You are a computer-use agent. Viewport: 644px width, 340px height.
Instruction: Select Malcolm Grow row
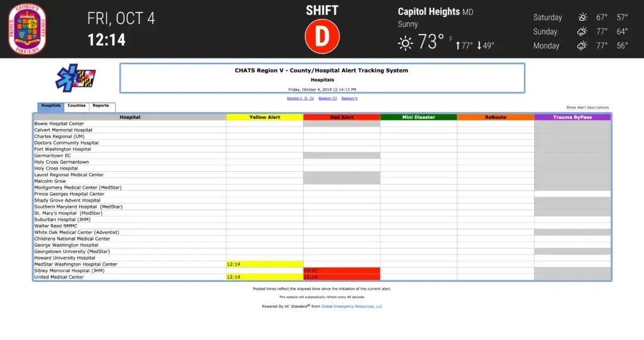pyautogui.click(x=322, y=181)
